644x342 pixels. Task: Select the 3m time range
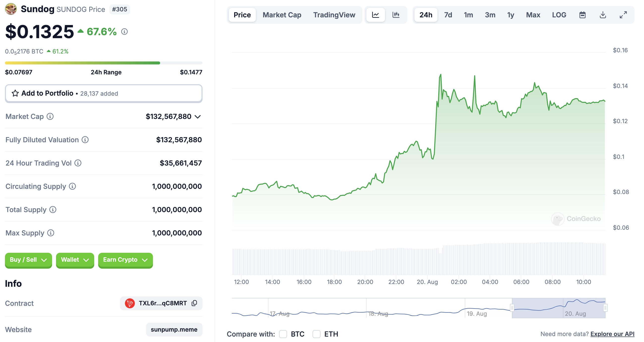coord(490,15)
